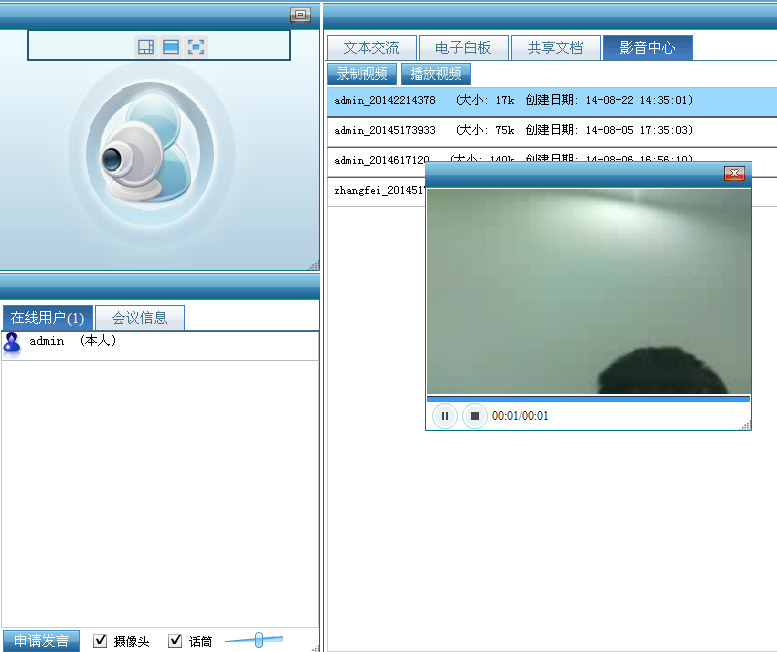777x652 pixels.
Task: Click the video playback progress bar
Action: tap(588, 398)
